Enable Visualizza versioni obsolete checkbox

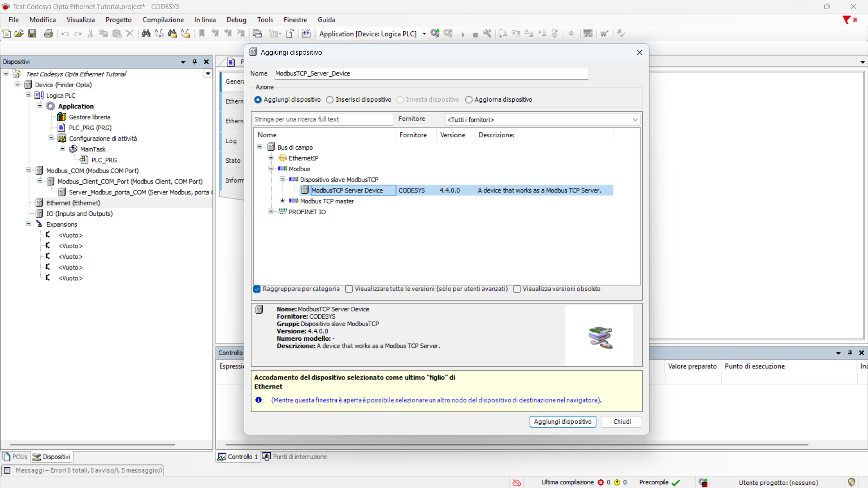pos(517,289)
